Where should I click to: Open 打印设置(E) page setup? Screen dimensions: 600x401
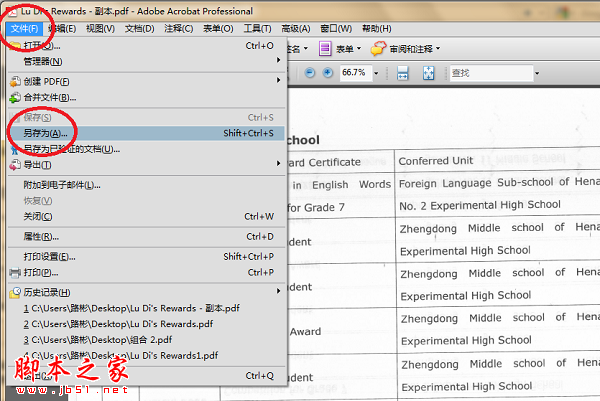(x=146, y=256)
